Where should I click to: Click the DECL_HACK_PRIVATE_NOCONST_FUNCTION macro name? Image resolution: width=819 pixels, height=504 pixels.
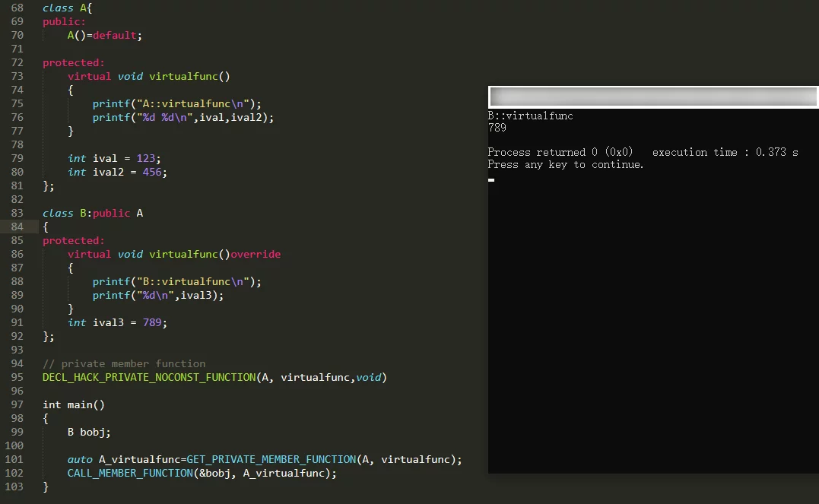[x=149, y=377]
